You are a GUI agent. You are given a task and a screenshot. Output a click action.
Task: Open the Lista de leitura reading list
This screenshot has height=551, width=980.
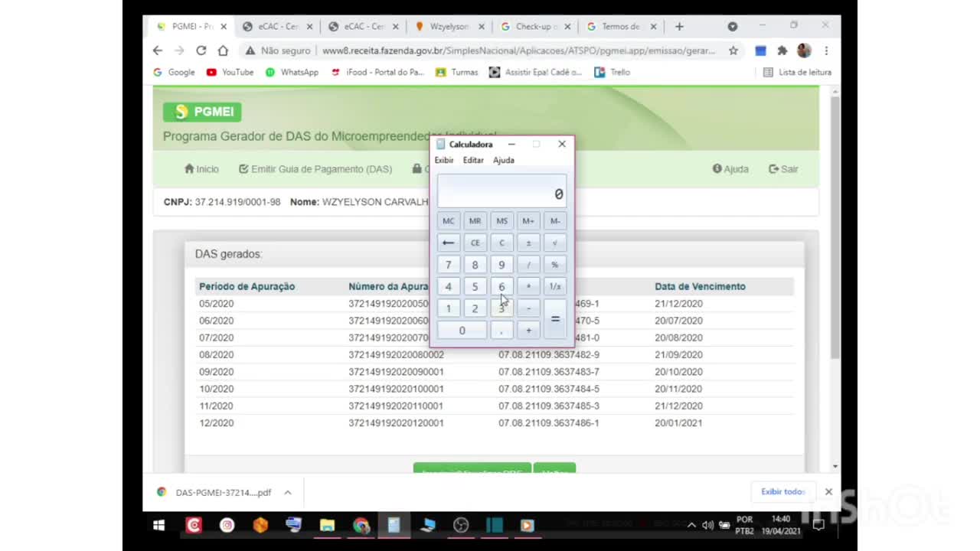tap(797, 72)
